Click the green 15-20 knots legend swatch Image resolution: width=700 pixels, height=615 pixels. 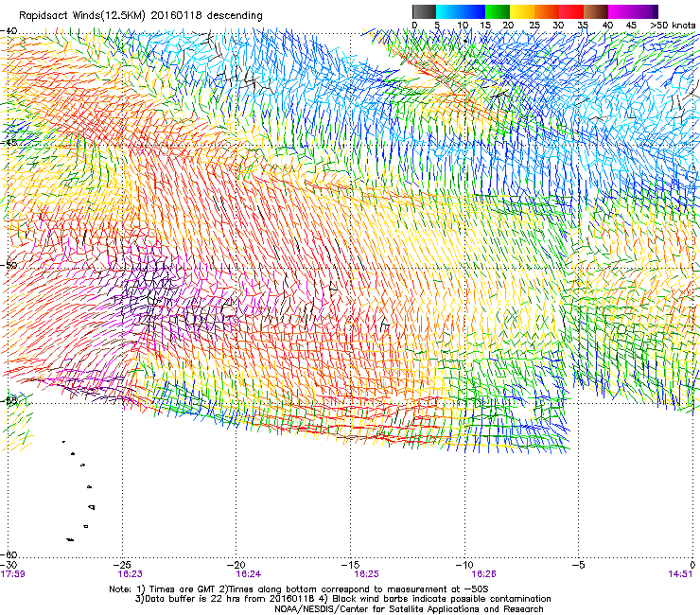tap(498, 11)
